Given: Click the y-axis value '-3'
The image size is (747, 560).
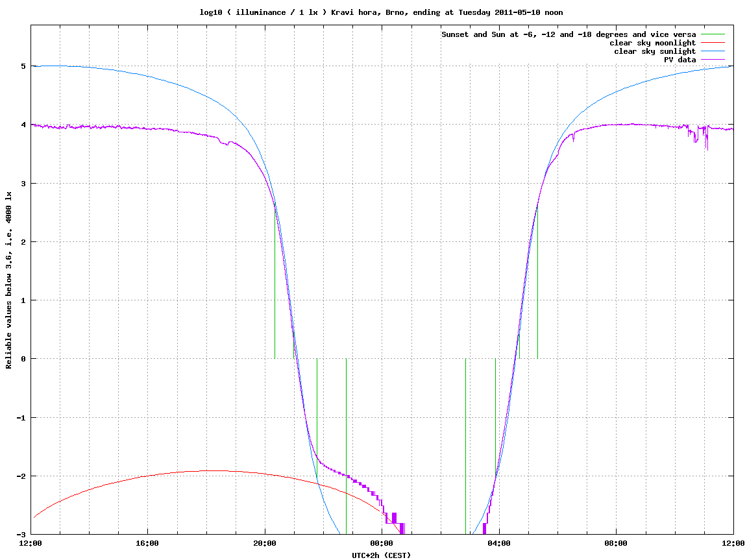Looking at the screenshot, I should 21,535.
